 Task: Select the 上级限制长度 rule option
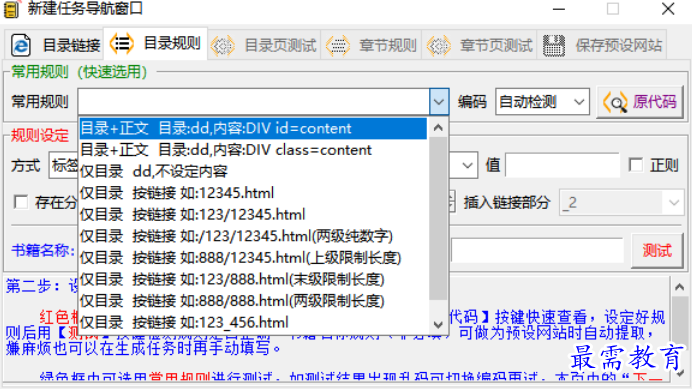coord(253,258)
